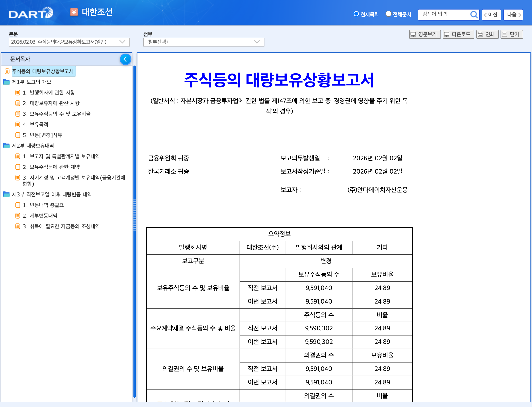The image size is (532, 407).
Task: Click page icon next to 세부변동내역
Action: click(x=18, y=216)
